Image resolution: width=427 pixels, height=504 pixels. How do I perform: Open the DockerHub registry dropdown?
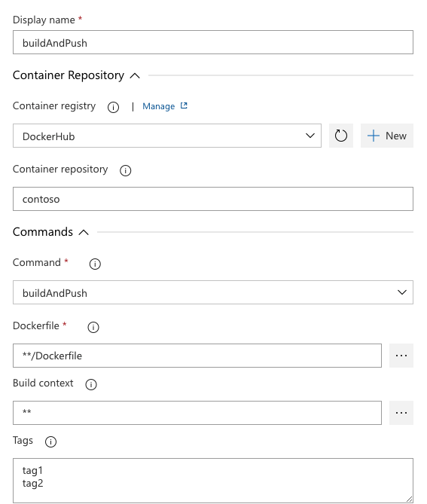(167, 136)
